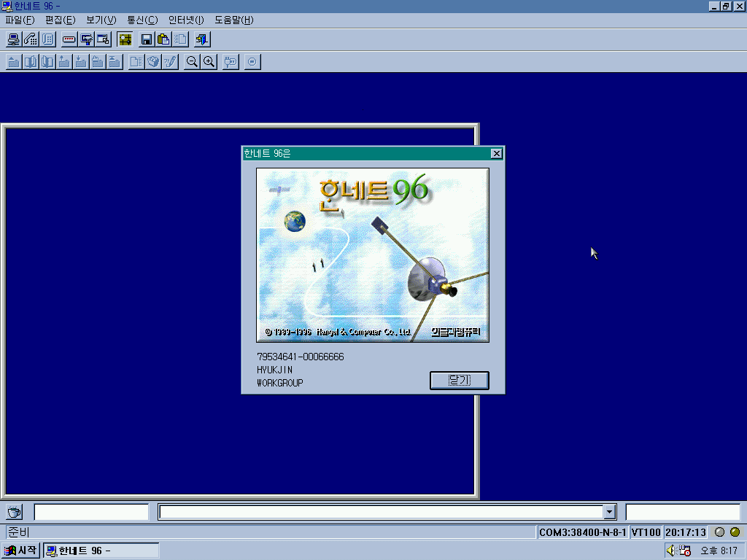This screenshot has height=560, width=747.
Task: Click the exit door icon
Action: (x=202, y=39)
